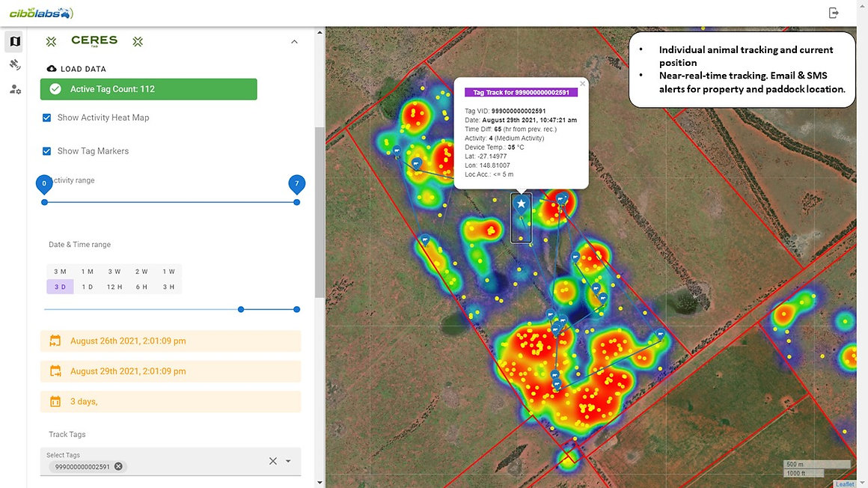This screenshot has height=488, width=868.
Task: Click the Tag VID line in the popup
Action: [505, 111]
